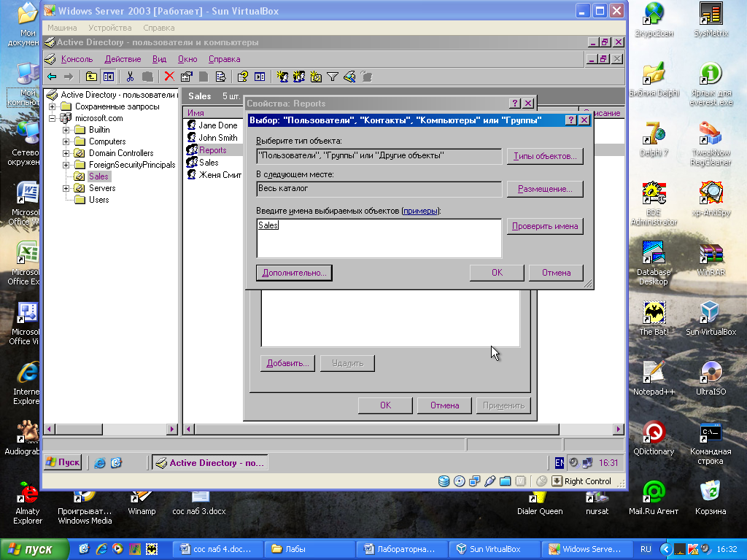Select Женя Смит in the list
Image resolution: width=747 pixels, height=560 pixels.
(220, 175)
